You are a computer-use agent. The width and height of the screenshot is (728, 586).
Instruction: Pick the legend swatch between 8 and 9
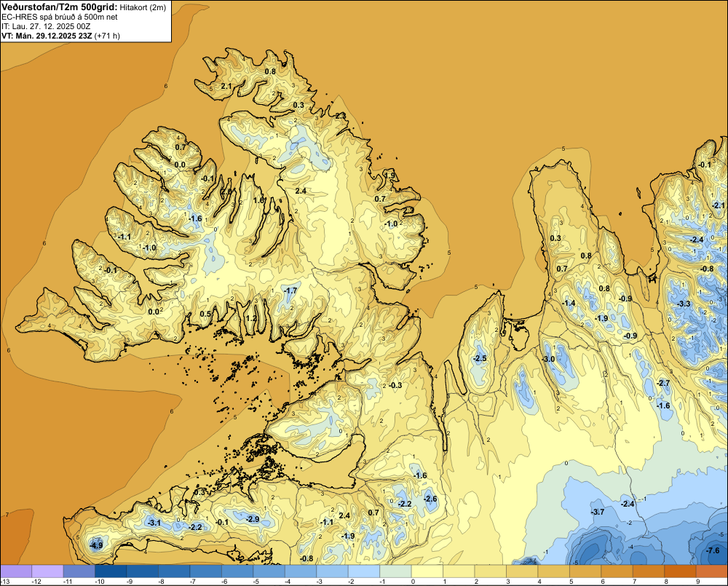pos(681,571)
